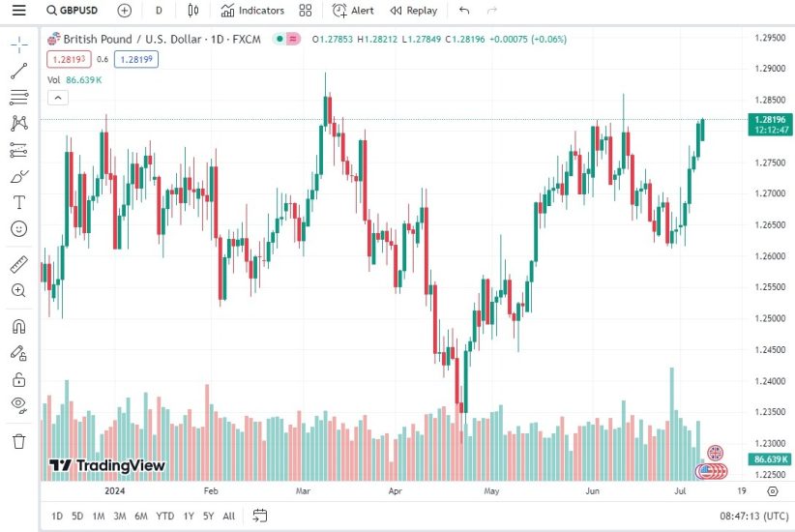Pick the ruler measure tool

pyautogui.click(x=18, y=264)
